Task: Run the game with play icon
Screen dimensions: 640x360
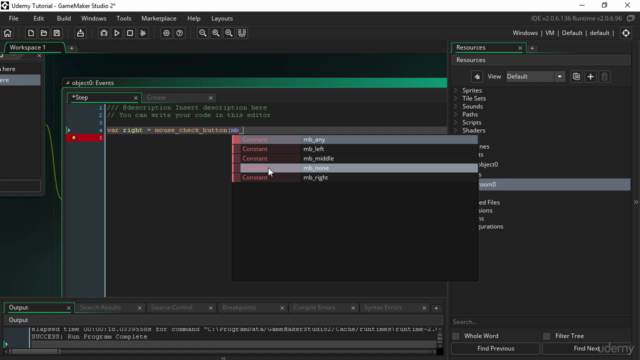Action: [117, 33]
